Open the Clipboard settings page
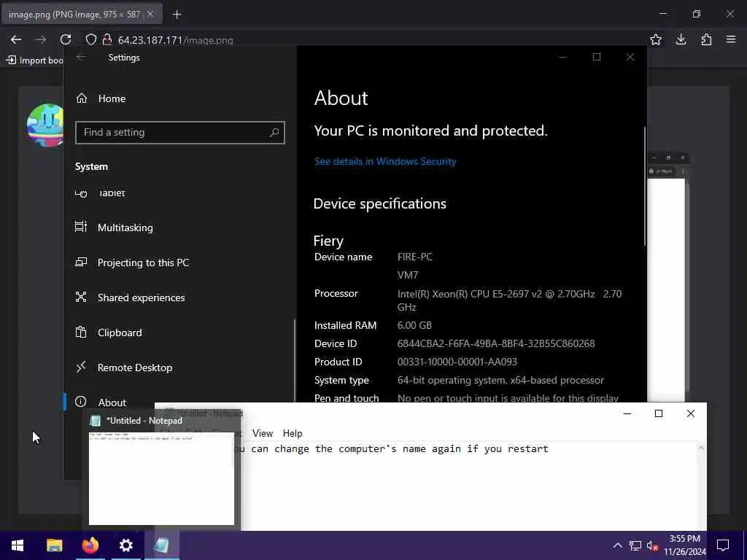 point(108,332)
